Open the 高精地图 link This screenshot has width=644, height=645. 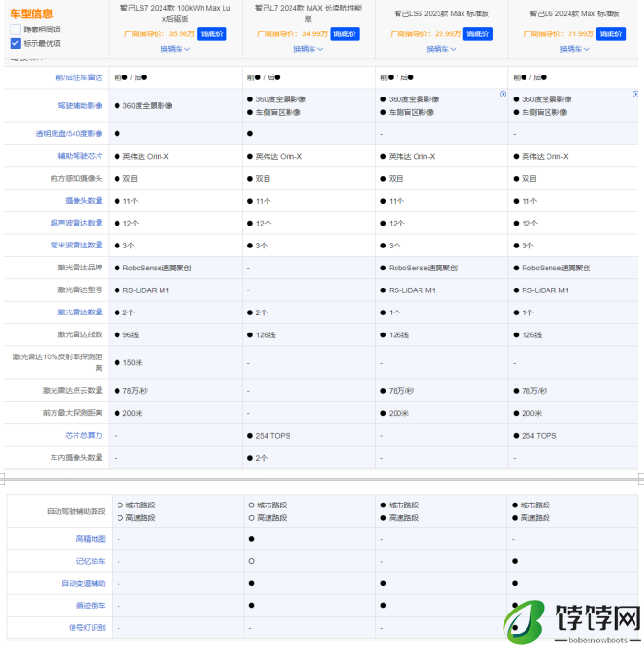pyautogui.click(x=91, y=539)
